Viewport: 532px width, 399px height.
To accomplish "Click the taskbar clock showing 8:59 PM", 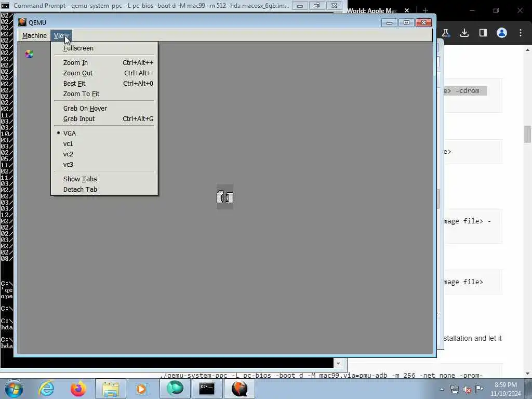I will point(506,389).
